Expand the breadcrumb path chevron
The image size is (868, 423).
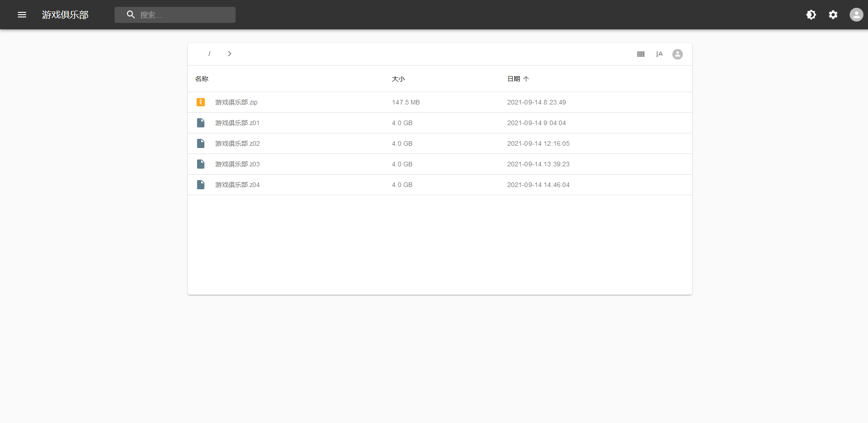230,54
